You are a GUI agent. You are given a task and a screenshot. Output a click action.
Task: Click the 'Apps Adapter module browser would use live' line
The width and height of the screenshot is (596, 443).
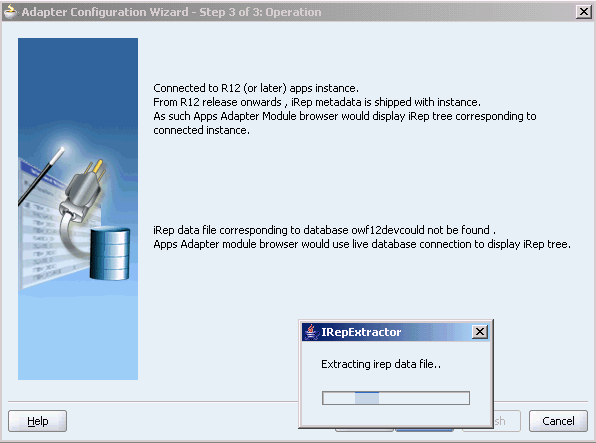click(362, 244)
